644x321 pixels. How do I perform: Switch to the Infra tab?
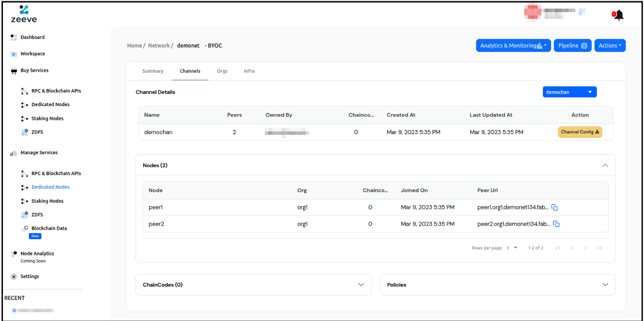tap(249, 71)
